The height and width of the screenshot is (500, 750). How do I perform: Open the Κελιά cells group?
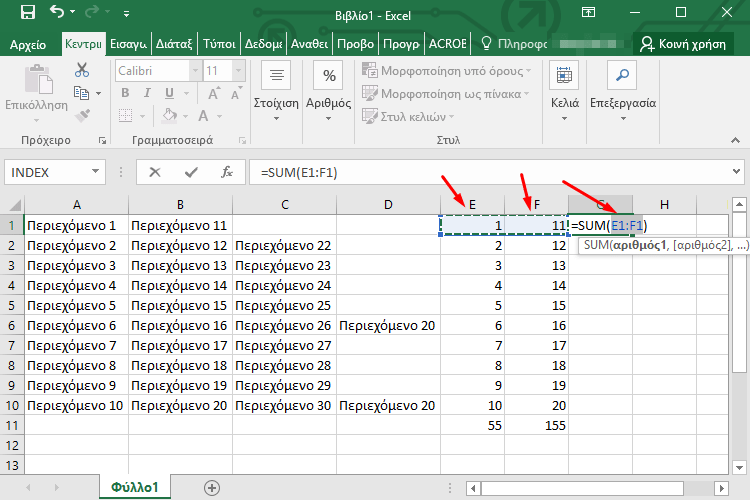(564, 92)
